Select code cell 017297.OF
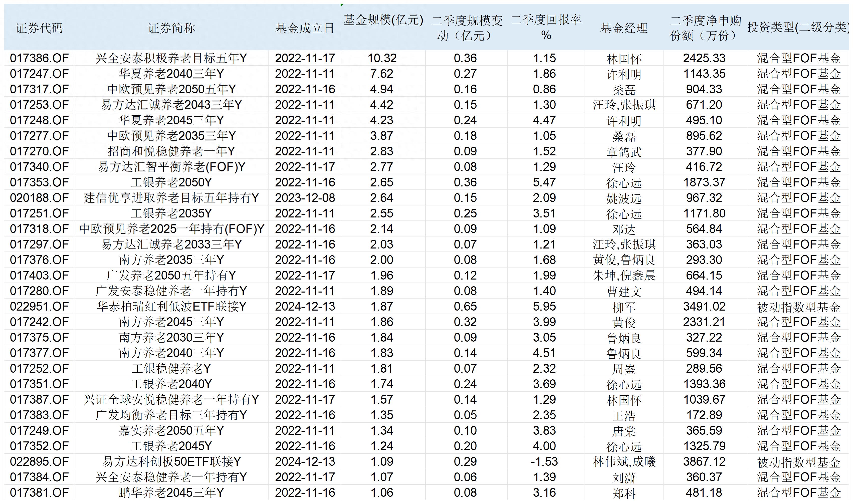This screenshot has width=853, height=504. tap(39, 244)
